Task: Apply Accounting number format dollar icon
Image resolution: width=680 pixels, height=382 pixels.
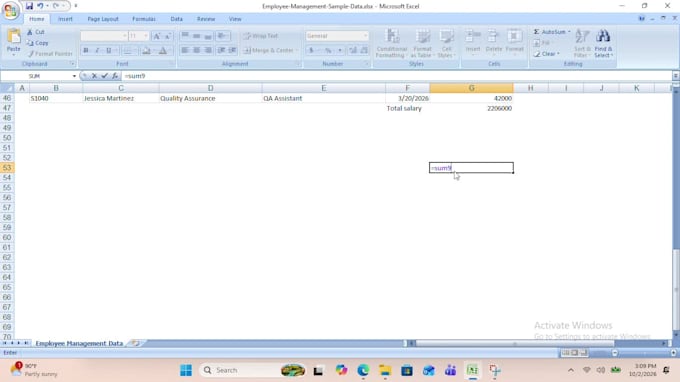Action: point(311,51)
